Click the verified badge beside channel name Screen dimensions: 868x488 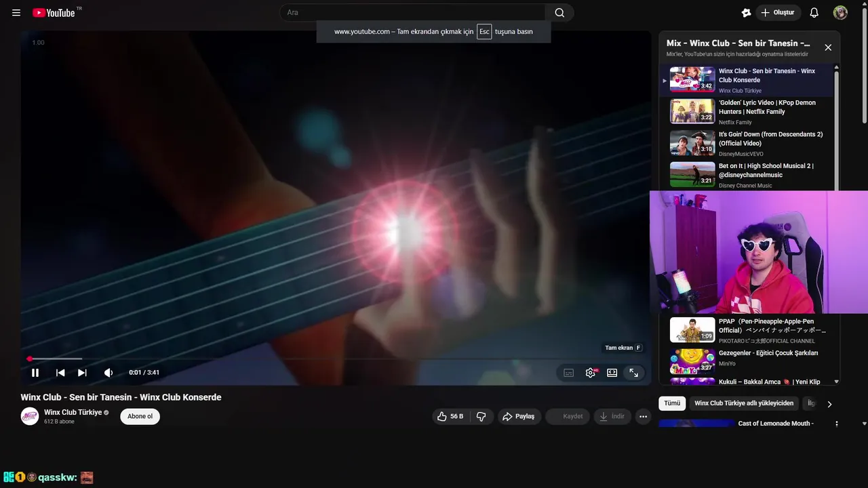106,412
